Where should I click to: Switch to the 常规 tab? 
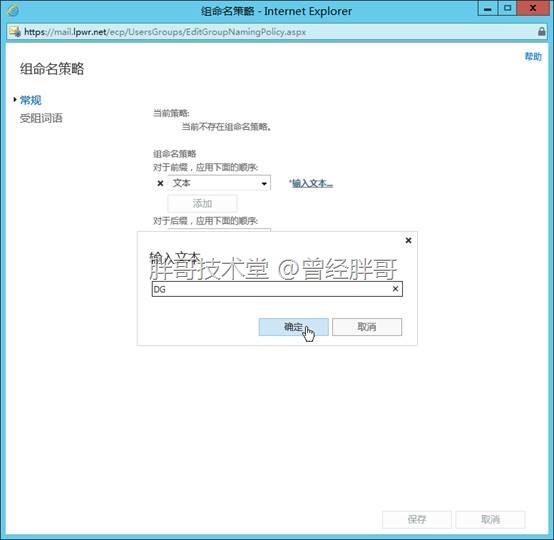coord(30,100)
